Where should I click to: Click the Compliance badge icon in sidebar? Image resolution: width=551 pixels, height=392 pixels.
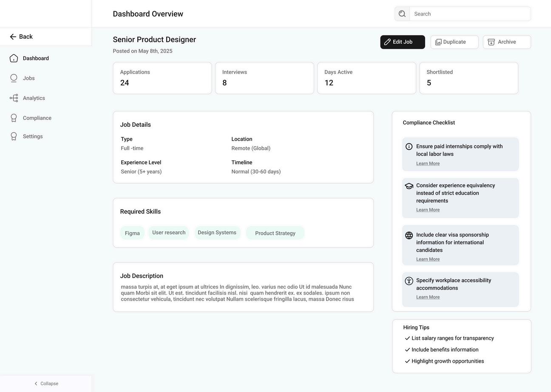(x=14, y=118)
